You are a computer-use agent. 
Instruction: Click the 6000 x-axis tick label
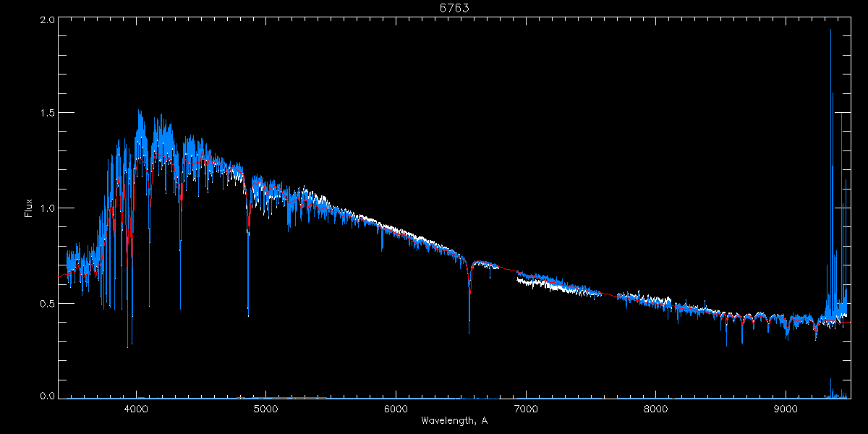[396, 409]
